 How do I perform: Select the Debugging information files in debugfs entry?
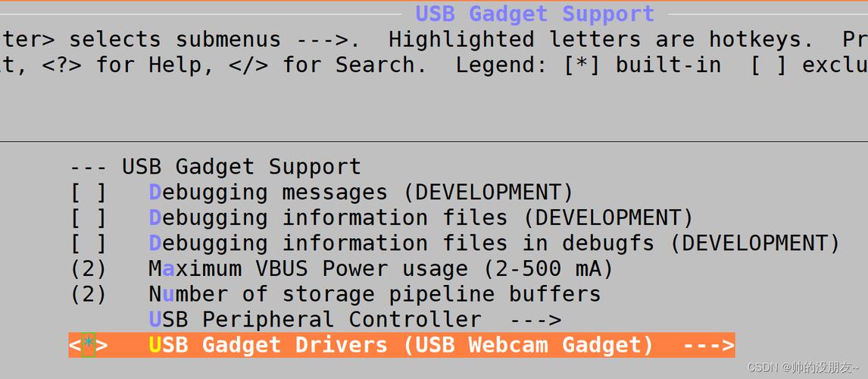click(x=495, y=243)
